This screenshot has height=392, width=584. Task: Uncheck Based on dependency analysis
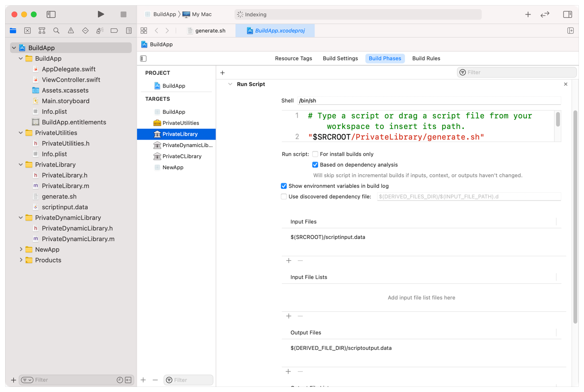tap(315, 164)
